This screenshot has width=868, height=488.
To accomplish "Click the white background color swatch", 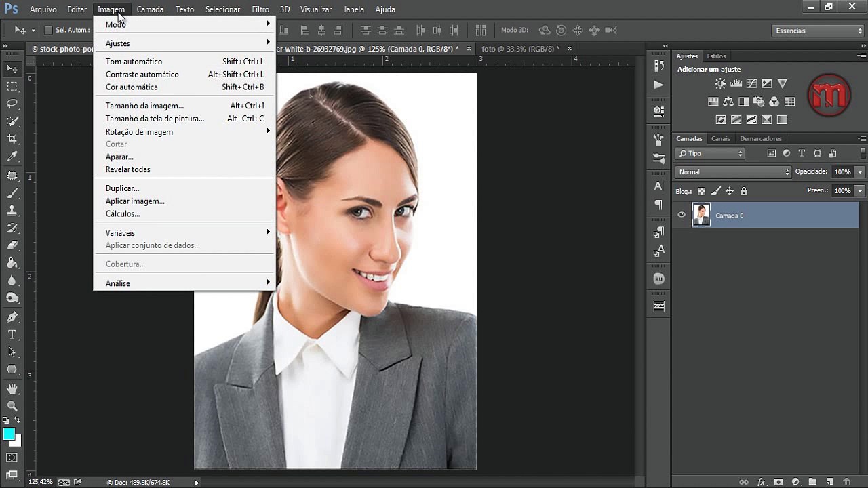I will (18, 442).
